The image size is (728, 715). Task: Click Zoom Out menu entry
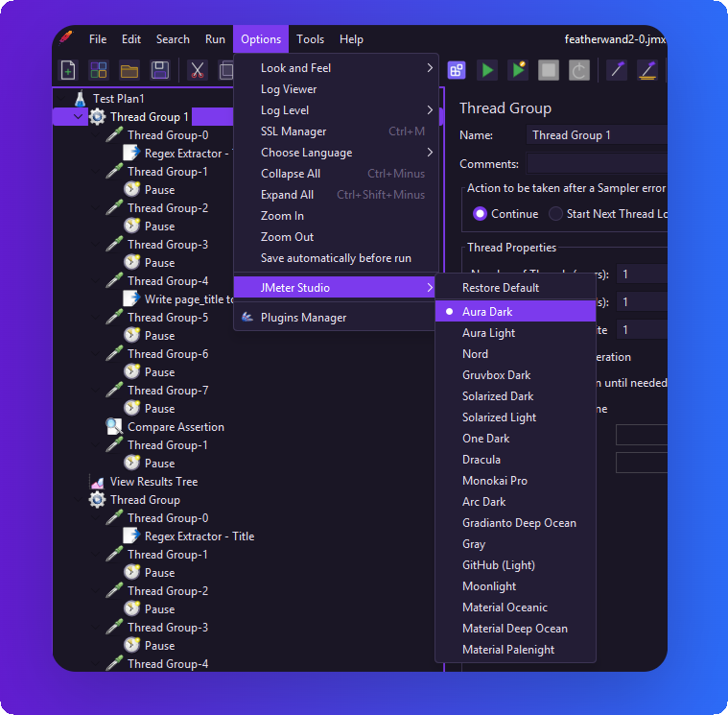point(336,237)
